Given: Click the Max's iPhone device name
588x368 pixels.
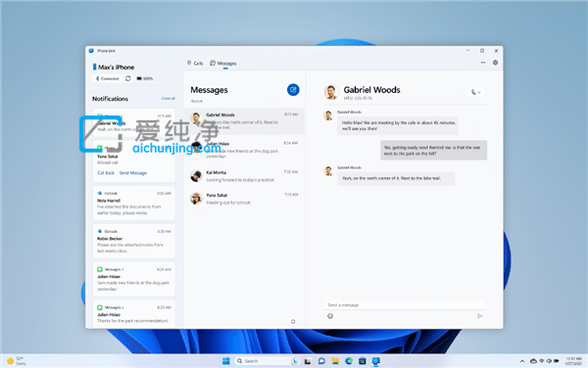Looking at the screenshot, I should [116, 67].
